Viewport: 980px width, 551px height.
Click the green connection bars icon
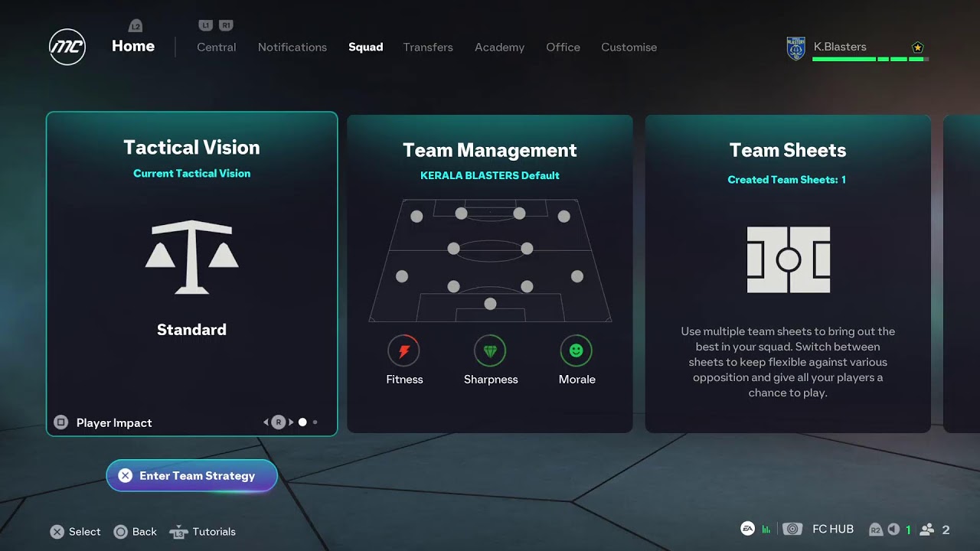[766, 530]
